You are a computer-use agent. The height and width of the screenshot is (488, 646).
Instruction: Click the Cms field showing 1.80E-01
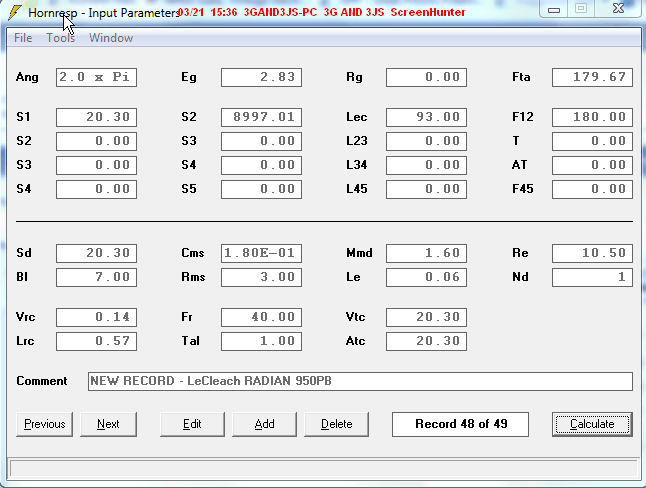tap(261, 253)
